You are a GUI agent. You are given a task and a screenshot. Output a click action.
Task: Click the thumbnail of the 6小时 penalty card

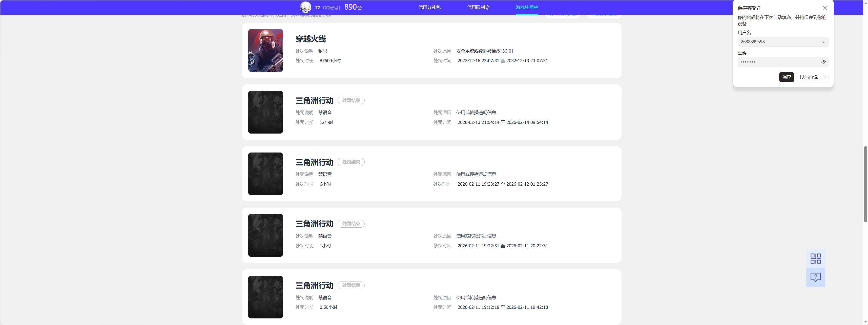pos(265,174)
